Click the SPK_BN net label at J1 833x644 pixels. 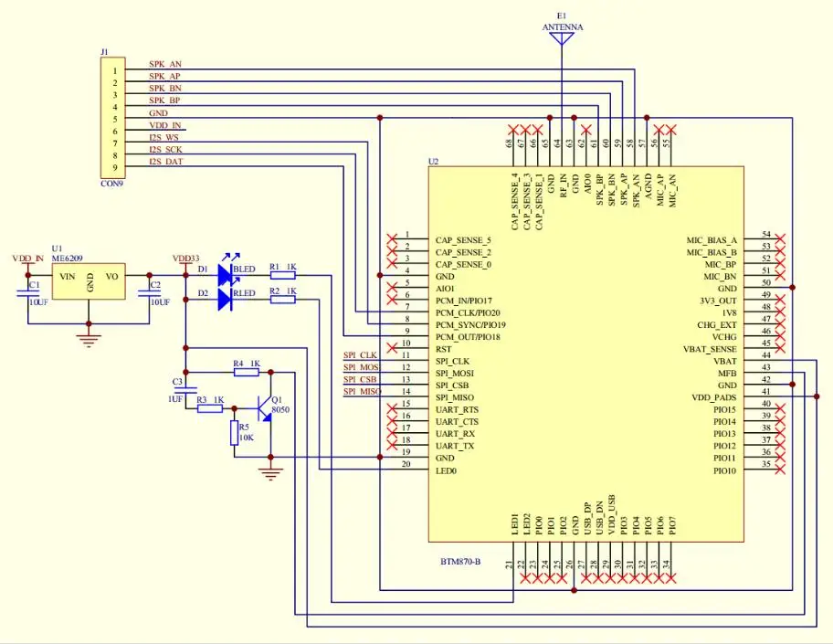[x=165, y=89]
